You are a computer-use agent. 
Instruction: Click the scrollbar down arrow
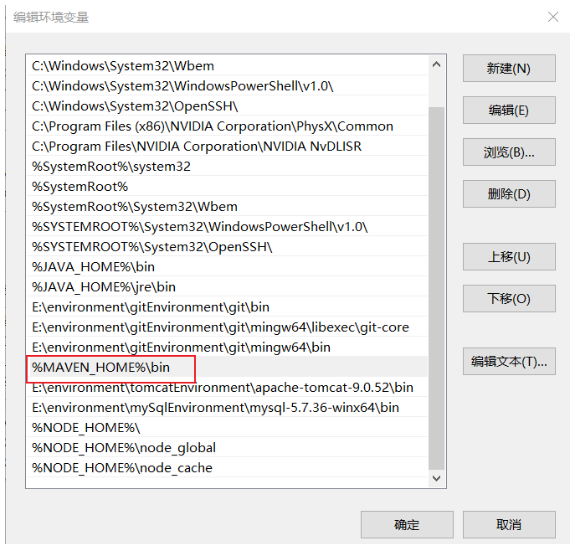[x=436, y=478]
